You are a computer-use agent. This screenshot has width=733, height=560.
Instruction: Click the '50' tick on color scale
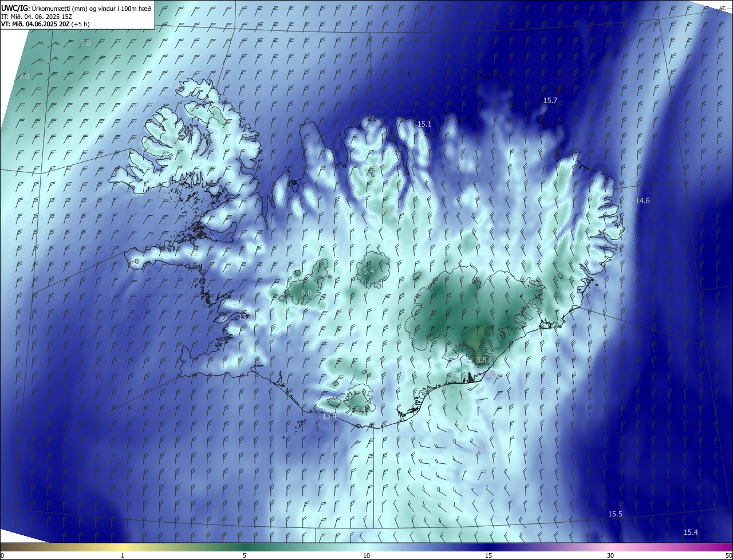(728, 555)
